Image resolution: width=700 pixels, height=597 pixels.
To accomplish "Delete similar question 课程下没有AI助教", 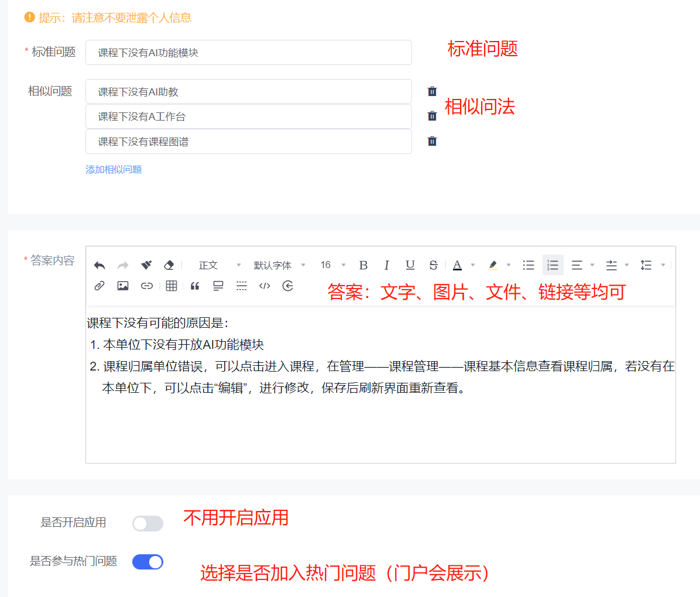I will tap(432, 91).
